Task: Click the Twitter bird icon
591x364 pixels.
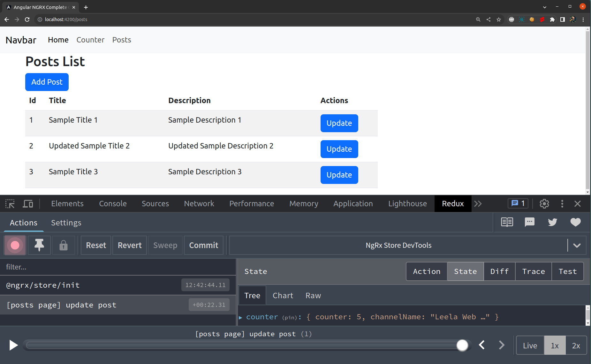Action: pos(552,222)
